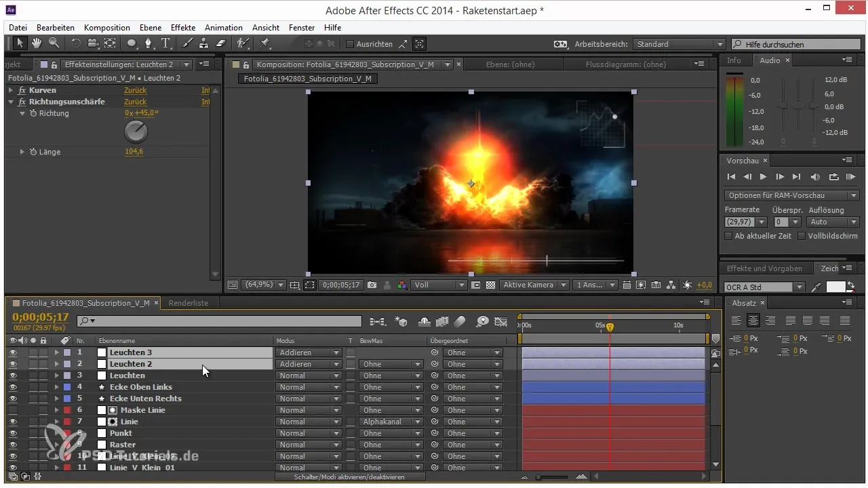The width and height of the screenshot is (868, 488).
Task: Select the Ellipse shape tool
Action: [x=132, y=43]
